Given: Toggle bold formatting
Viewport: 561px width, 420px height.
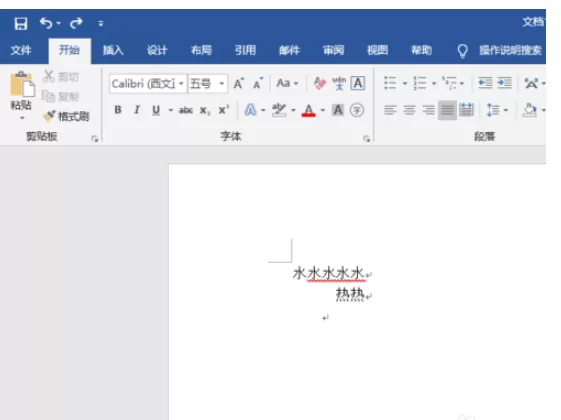Looking at the screenshot, I should pos(118,110).
